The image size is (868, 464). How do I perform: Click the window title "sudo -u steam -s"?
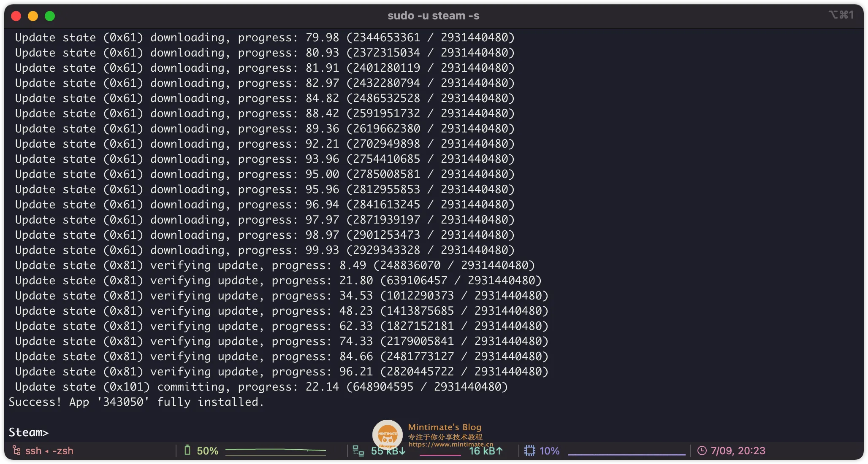pos(434,16)
